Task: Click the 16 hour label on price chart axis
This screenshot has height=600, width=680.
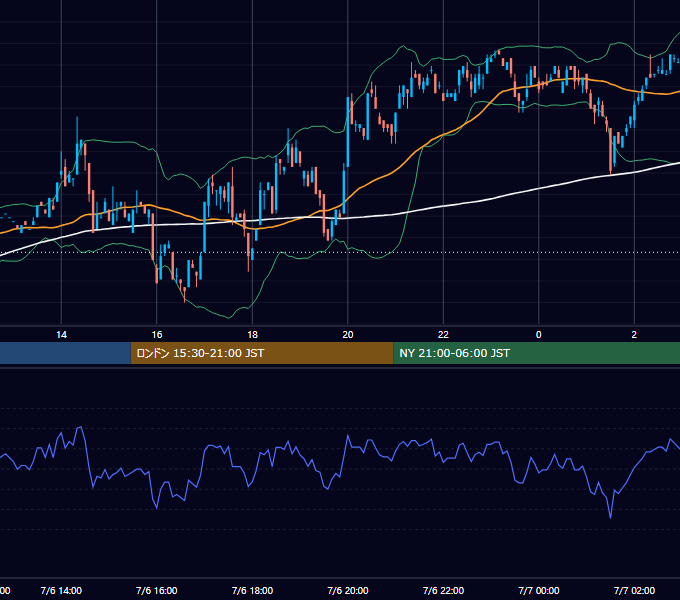Action: pos(157,335)
